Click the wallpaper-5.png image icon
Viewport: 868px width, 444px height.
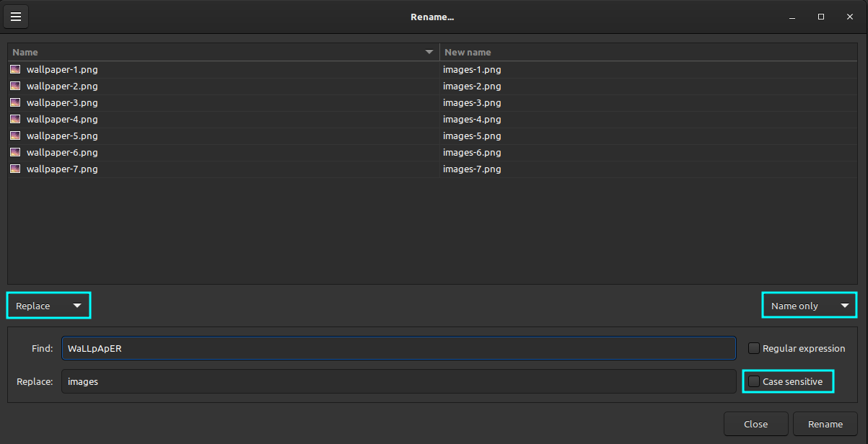15,136
